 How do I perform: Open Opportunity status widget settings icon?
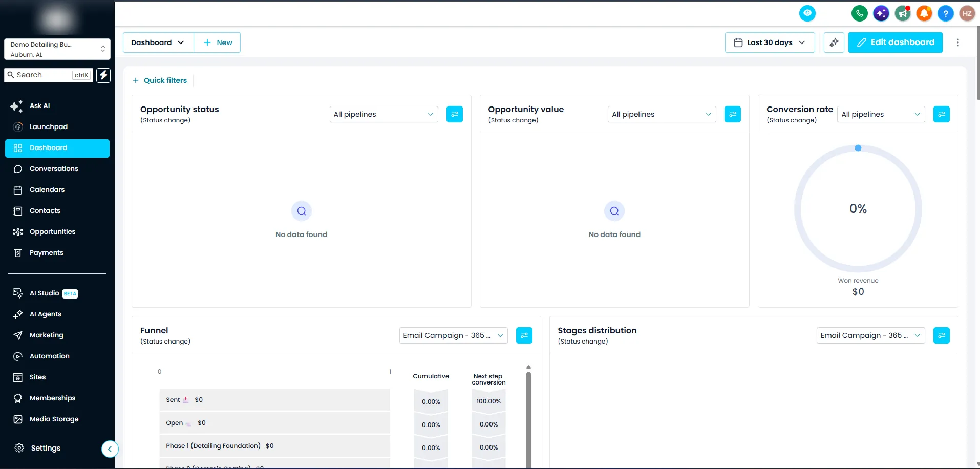pos(455,114)
